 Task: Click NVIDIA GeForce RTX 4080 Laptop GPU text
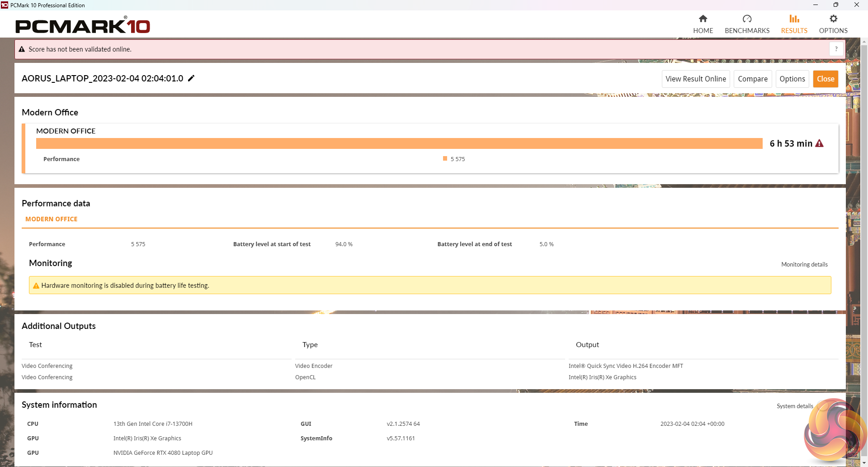pyautogui.click(x=163, y=453)
